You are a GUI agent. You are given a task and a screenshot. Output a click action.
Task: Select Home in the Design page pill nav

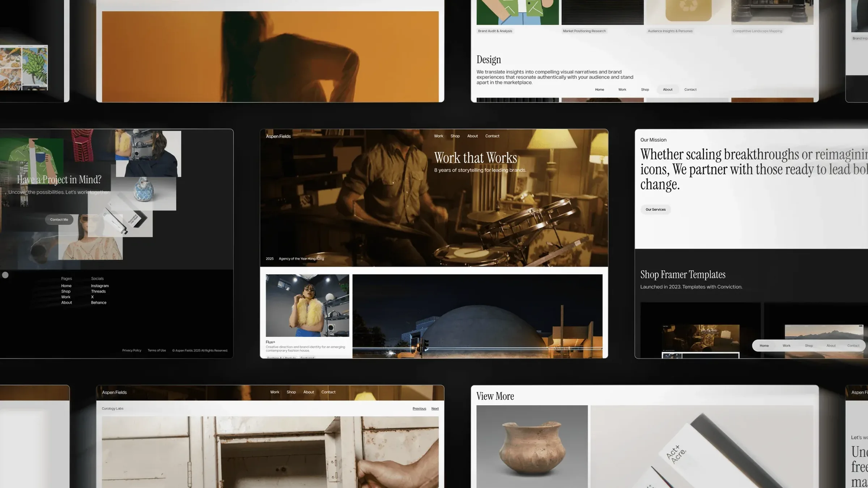pyautogui.click(x=599, y=89)
